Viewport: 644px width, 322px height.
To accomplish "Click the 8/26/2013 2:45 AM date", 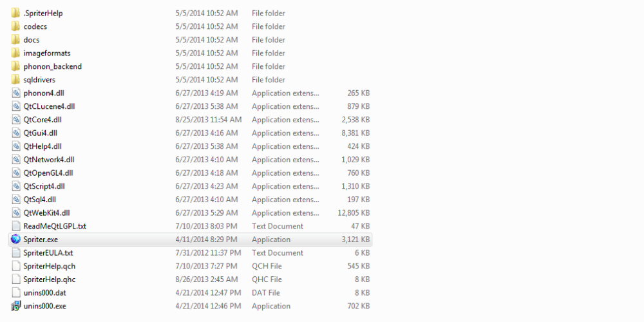I will [207, 279].
